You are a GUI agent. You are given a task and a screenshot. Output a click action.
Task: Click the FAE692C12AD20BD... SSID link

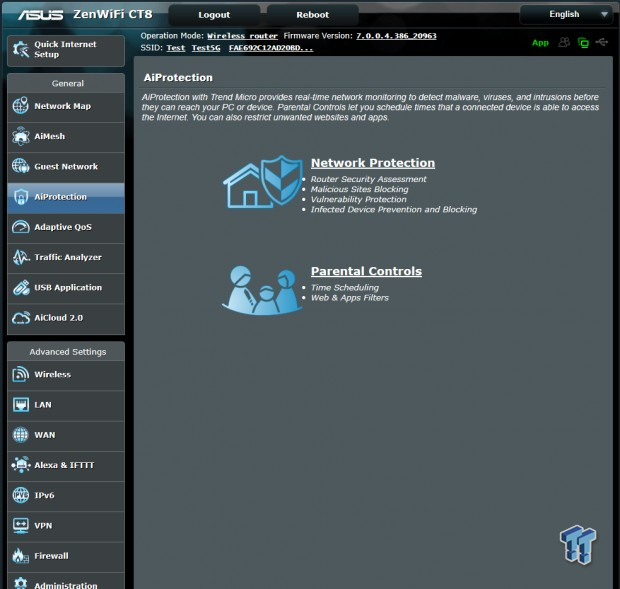tap(271, 48)
